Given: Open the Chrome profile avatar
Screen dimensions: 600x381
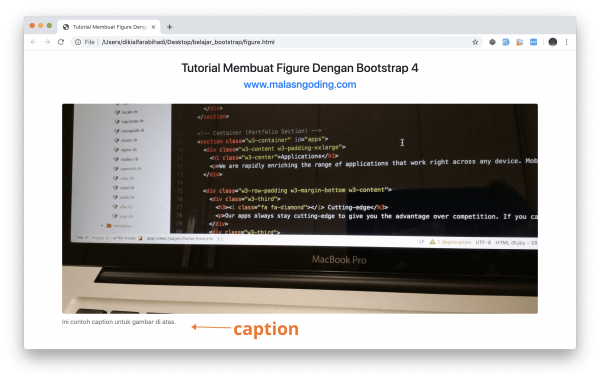Looking at the screenshot, I should coord(553,42).
